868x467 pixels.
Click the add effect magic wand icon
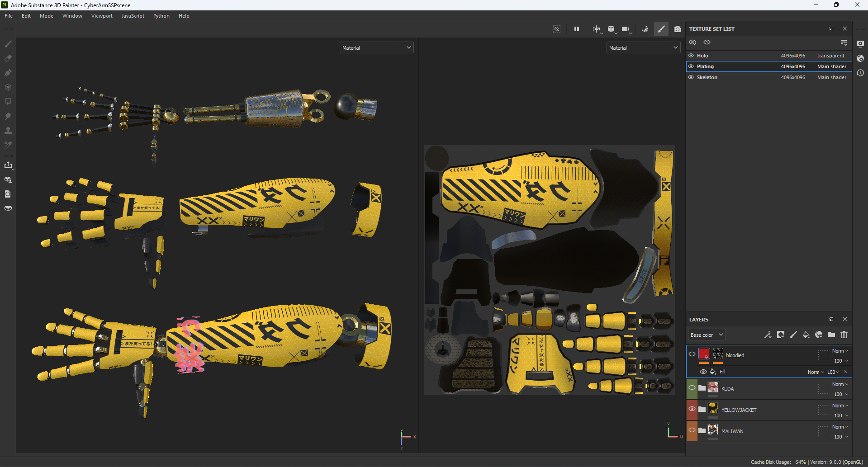tap(768, 335)
